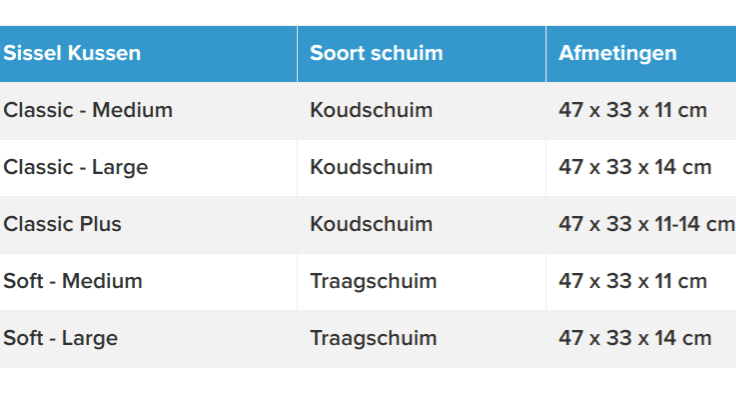The width and height of the screenshot is (736, 404).
Task: Select the Soft - Medium row name
Action: 73,281
